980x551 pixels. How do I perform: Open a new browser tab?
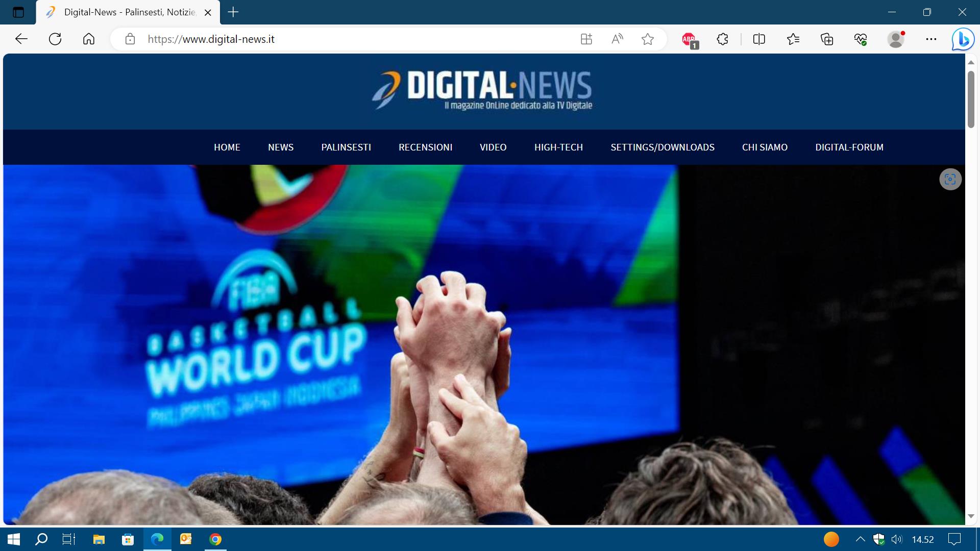(x=233, y=12)
